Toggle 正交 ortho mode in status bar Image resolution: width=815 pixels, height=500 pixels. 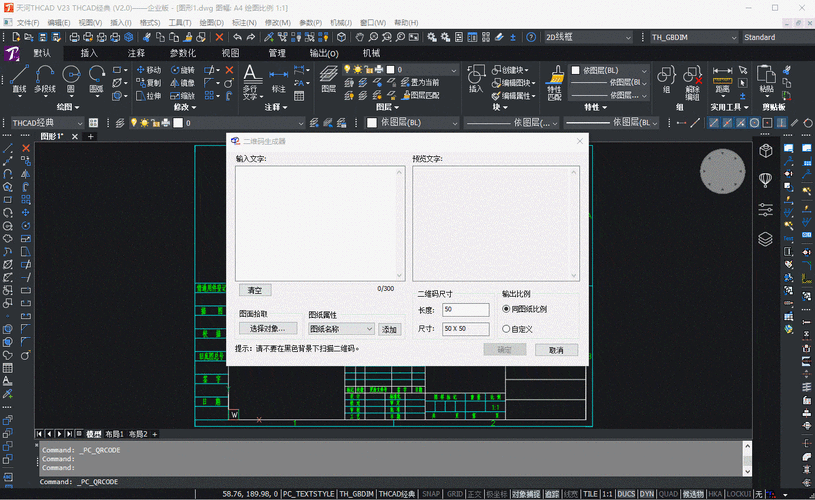tap(475, 494)
